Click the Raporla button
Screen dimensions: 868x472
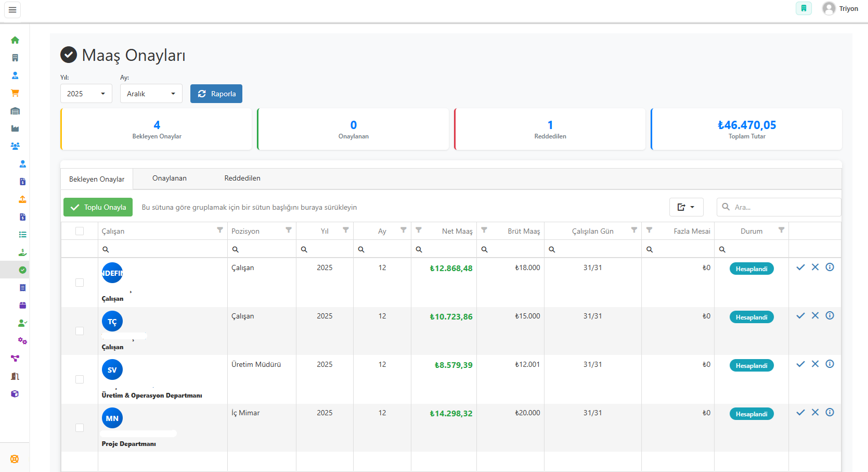216,94
